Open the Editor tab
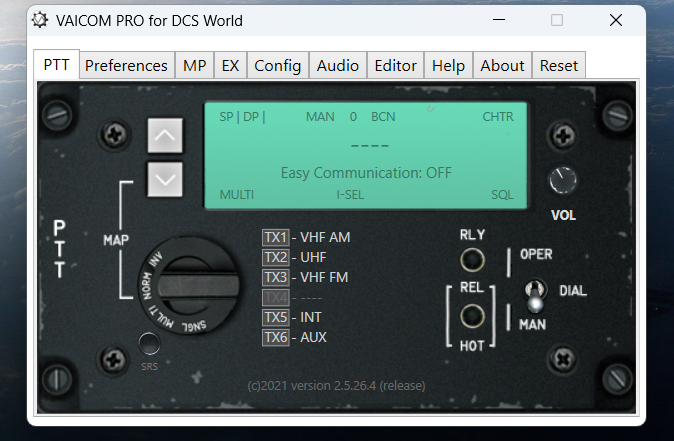The width and height of the screenshot is (674, 441). pos(395,65)
